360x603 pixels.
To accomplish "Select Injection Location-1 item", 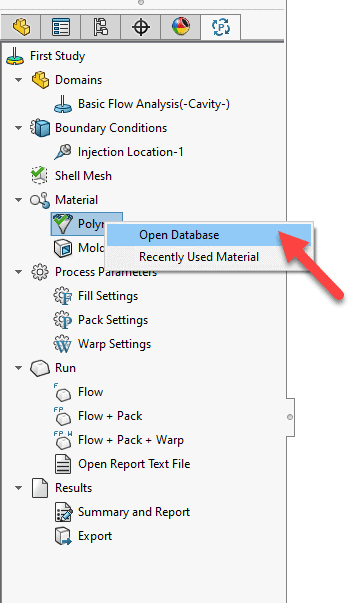I will click(x=130, y=152).
